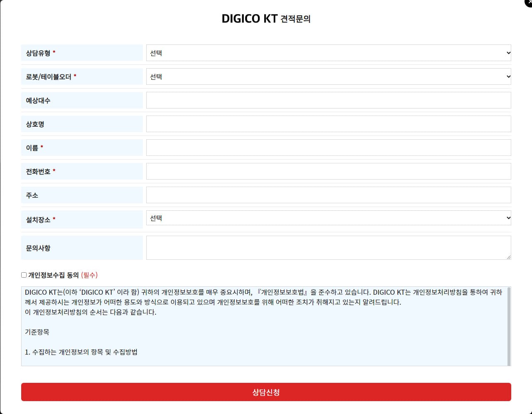Screen dimensions: 532x414
Task: Click the 전화번호 field label
Action: [x=38, y=172]
